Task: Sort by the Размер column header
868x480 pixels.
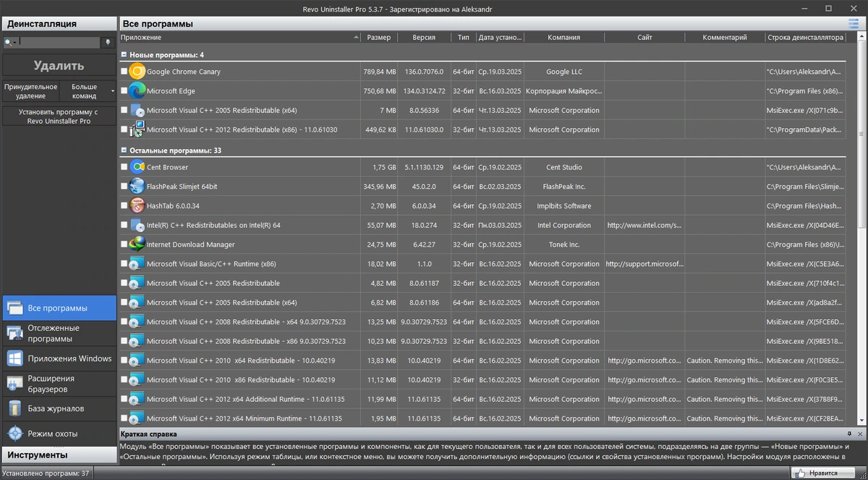Action: click(379, 38)
